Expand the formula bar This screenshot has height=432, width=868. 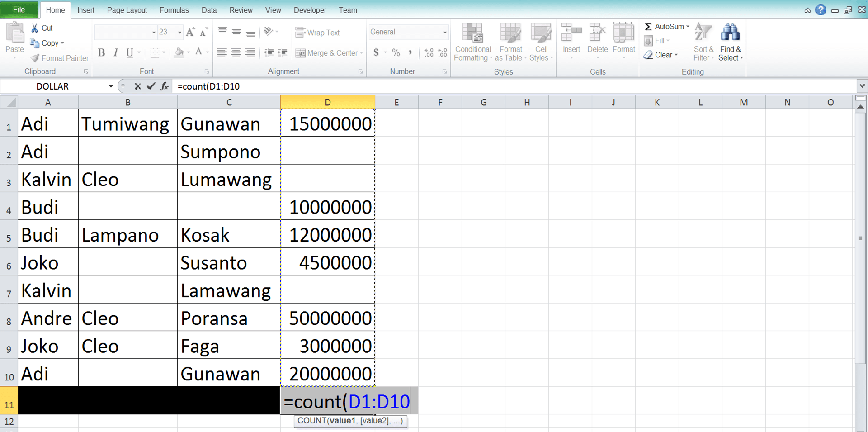[862, 85]
